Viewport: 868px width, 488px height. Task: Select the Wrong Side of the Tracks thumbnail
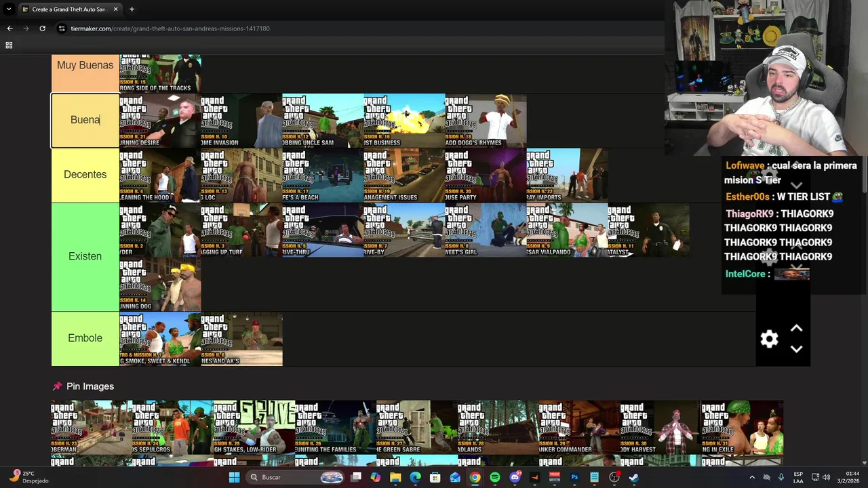(x=160, y=73)
